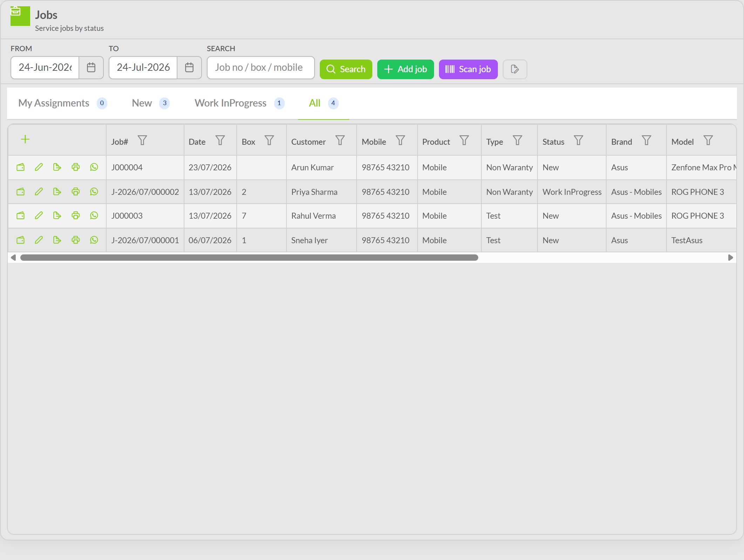Click the horizontal scrollbar thumb under grid

click(249, 258)
